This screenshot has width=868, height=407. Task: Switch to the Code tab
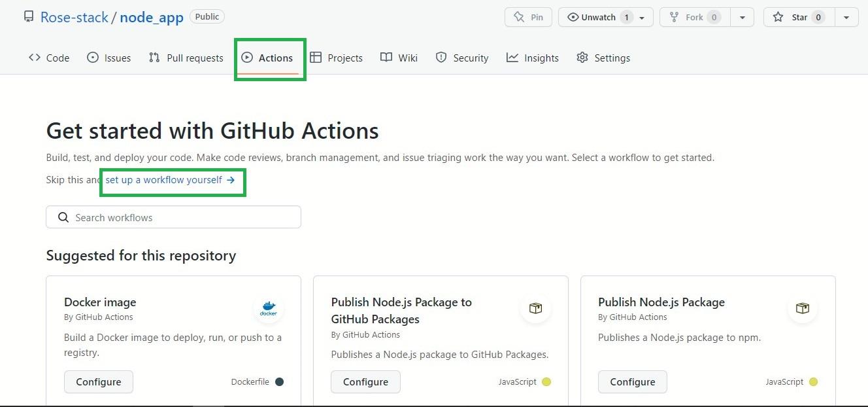(49, 58)
